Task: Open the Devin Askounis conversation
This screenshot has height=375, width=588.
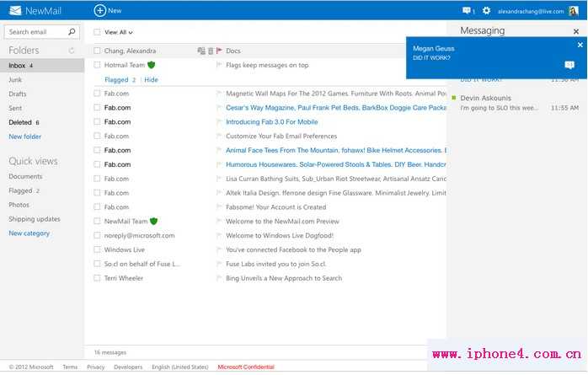Action: (x=516, y=103)
